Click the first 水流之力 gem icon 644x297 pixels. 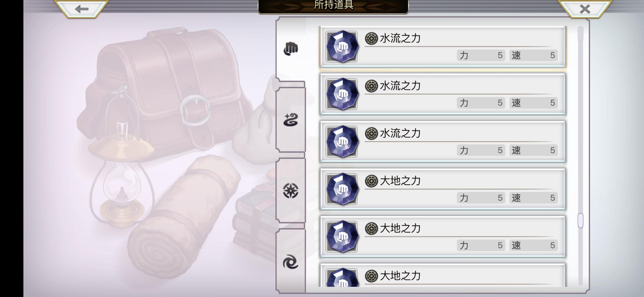tap(342, 46)
